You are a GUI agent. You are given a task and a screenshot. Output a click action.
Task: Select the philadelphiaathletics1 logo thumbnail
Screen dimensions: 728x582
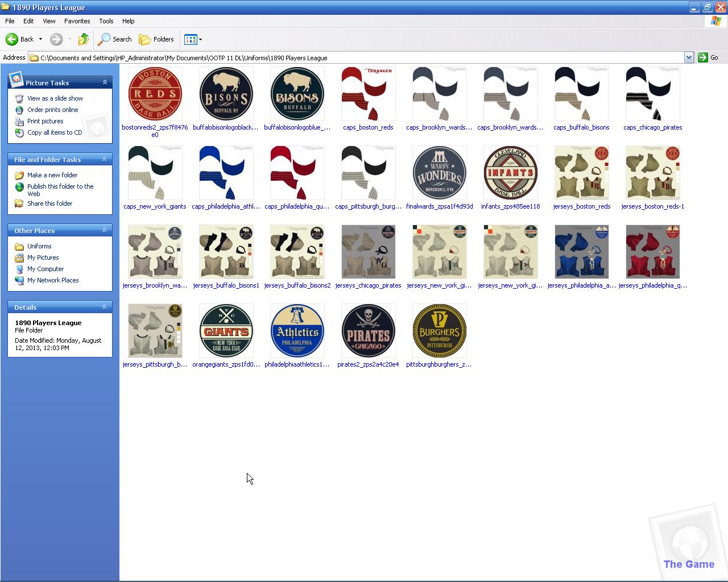click(297, 331)
